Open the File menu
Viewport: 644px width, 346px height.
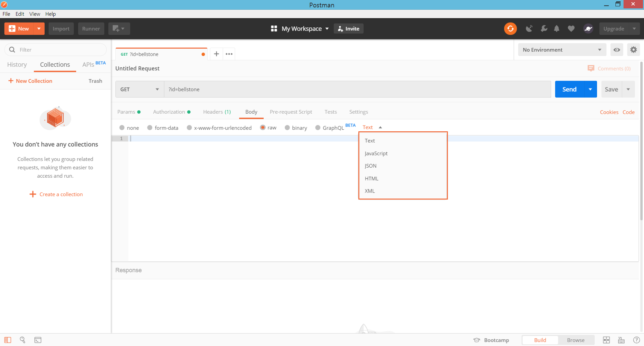pyautogui.click(x=6, y=14)
